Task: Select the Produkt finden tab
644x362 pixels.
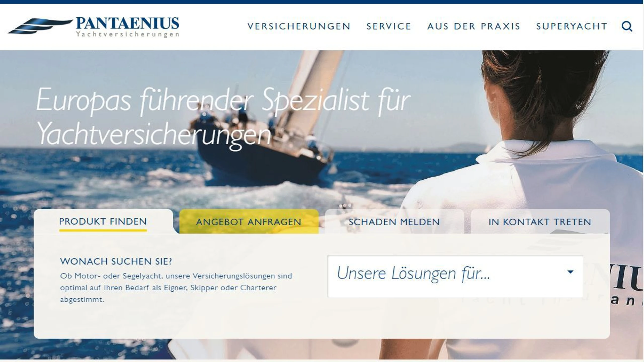Action: (x=103, y=221)
